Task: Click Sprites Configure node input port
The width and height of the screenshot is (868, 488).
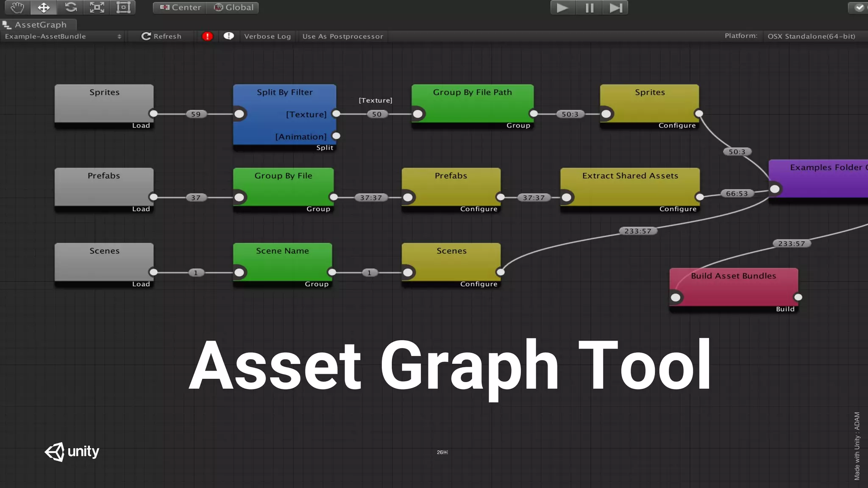Action: pos(606,114)
